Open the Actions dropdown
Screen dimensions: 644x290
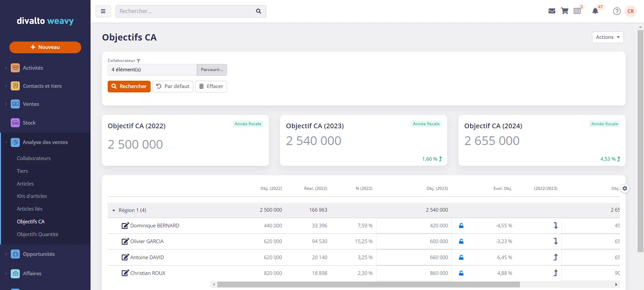tap(607, 37)
